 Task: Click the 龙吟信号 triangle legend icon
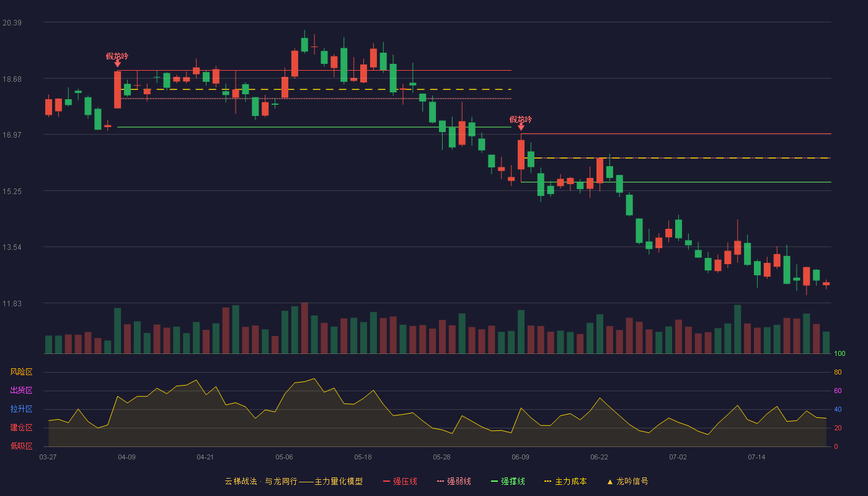pos(609,481)
